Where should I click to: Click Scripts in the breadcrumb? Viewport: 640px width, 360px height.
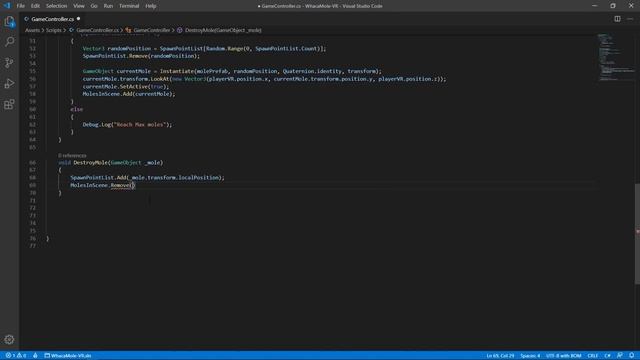pyautogui.click(x=53, y=30)
